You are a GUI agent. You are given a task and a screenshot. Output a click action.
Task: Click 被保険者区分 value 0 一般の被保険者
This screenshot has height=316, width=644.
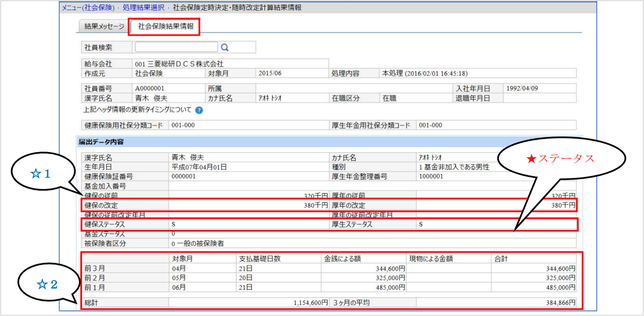click(198, 244)
